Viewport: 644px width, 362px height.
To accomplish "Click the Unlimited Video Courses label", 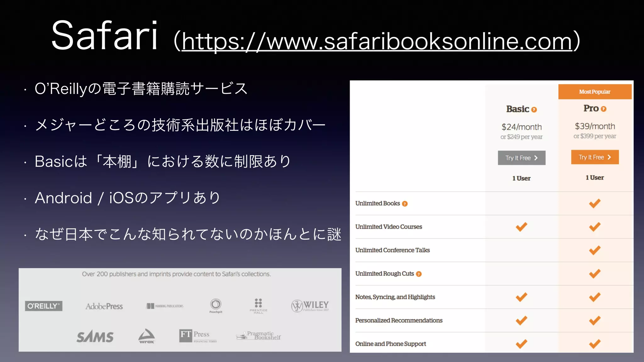I will pyautogui.click(x=389, y=227).
